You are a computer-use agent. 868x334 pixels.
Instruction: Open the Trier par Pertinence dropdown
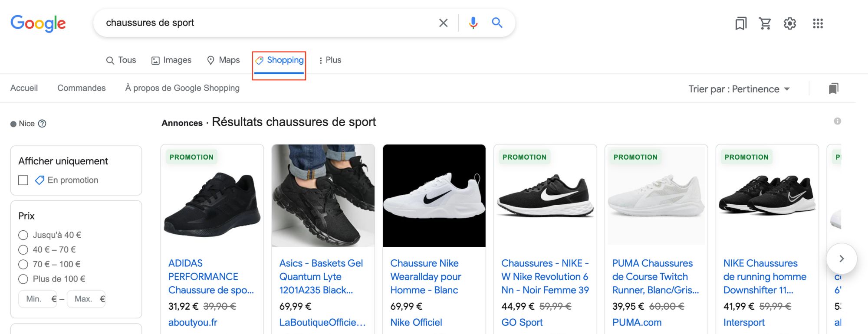[739, 89]
